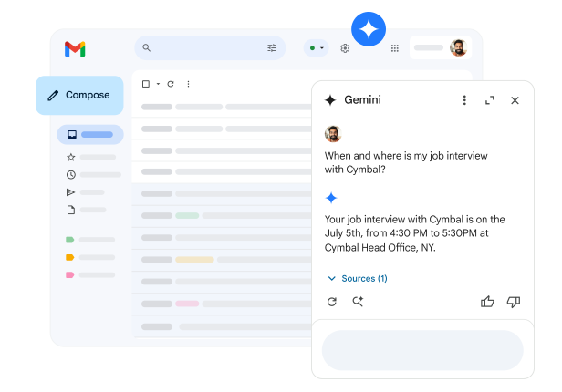The image size is (562, 392).
Task: Click the Gemini panel title
Action: point(362,100)
